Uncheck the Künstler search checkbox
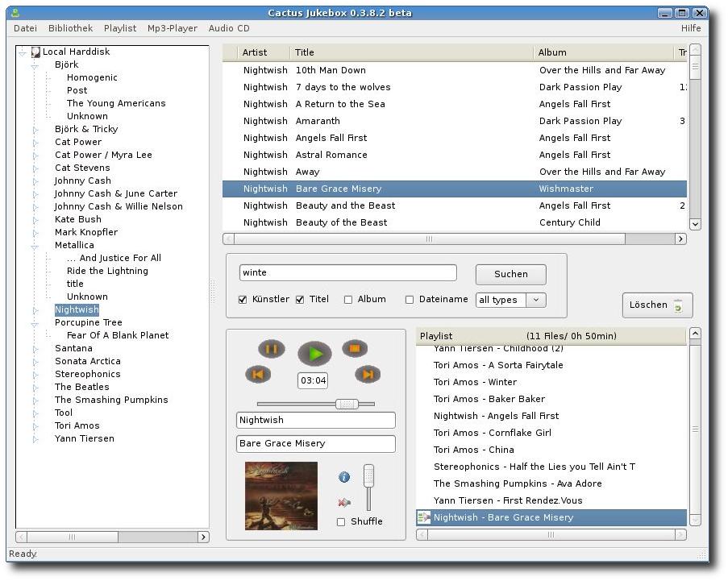The height and width of the screenshot is (581, 728). 243,300
